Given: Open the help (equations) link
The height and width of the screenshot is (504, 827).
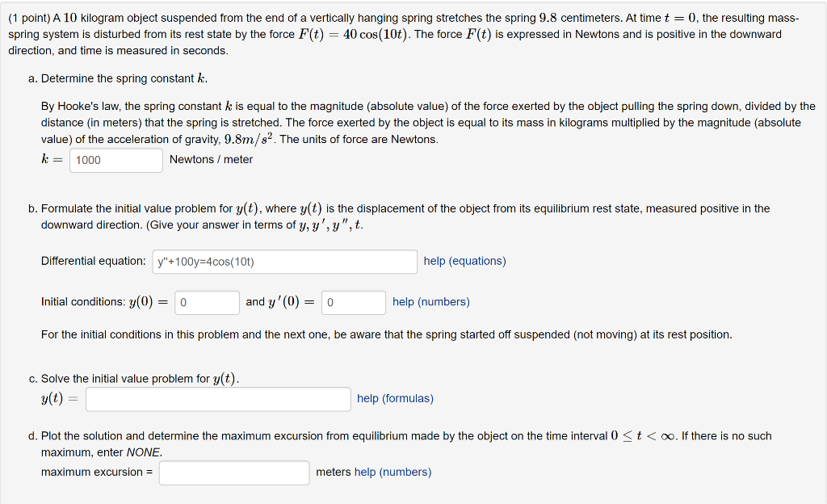Looking at the screenshot, I should (x=464, y=261).
